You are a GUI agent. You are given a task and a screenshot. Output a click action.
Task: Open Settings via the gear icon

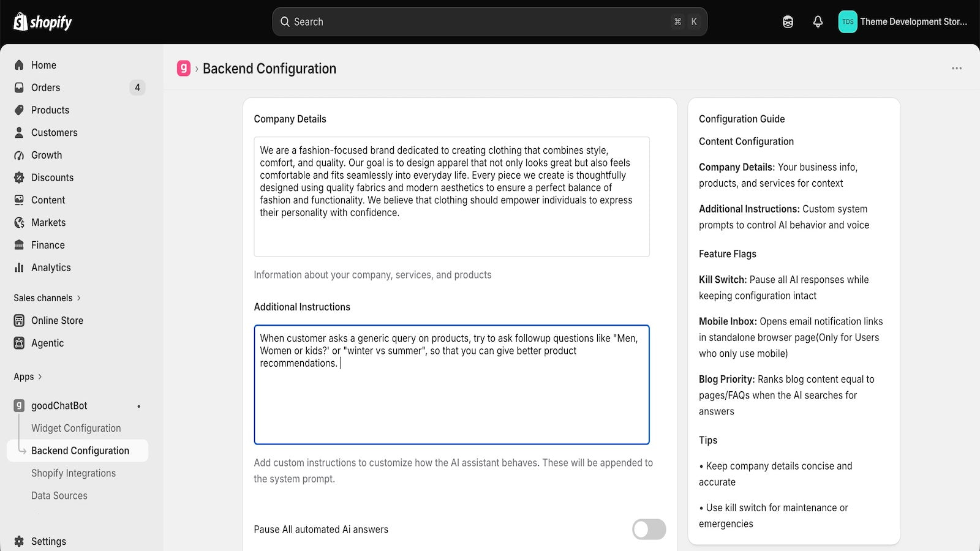(19, 541)
